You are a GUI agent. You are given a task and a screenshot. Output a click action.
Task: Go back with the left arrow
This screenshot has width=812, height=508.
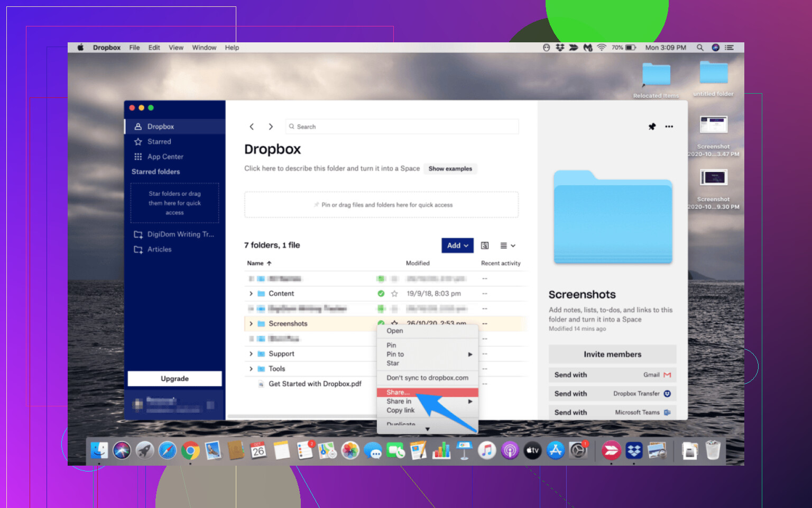click(x=252, y=126)
